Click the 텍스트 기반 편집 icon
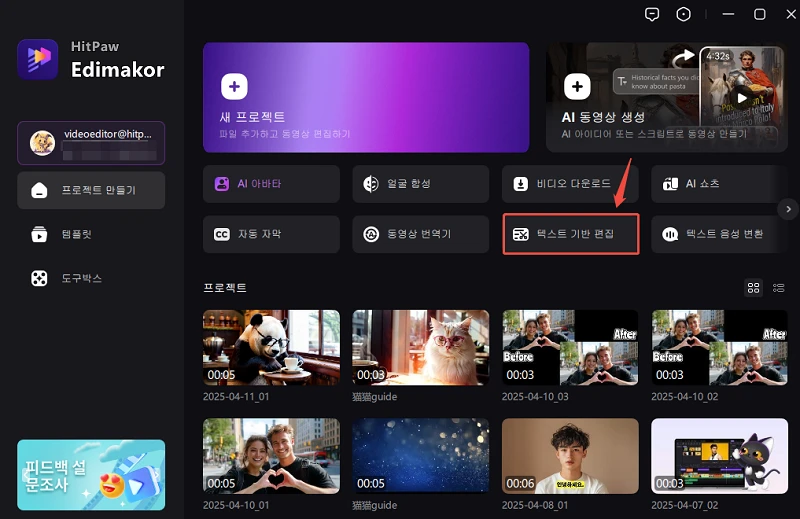The image size is (800, 519). click(x=520, y=234)
